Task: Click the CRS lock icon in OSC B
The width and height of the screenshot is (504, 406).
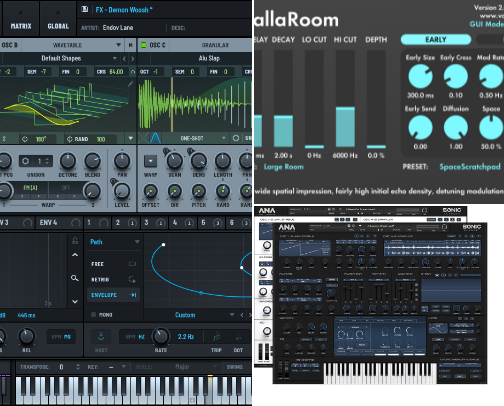Action: pyautogui.click(x=133, y=72)
